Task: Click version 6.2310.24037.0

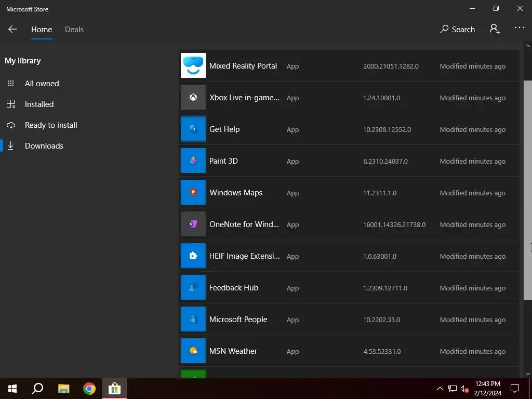Action: [x=385, y=161]
